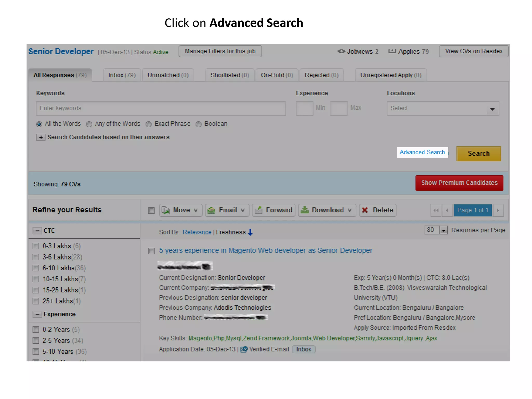The image size is (532, 399).
Task: Open the Unmatched tab
Action: 168,75
